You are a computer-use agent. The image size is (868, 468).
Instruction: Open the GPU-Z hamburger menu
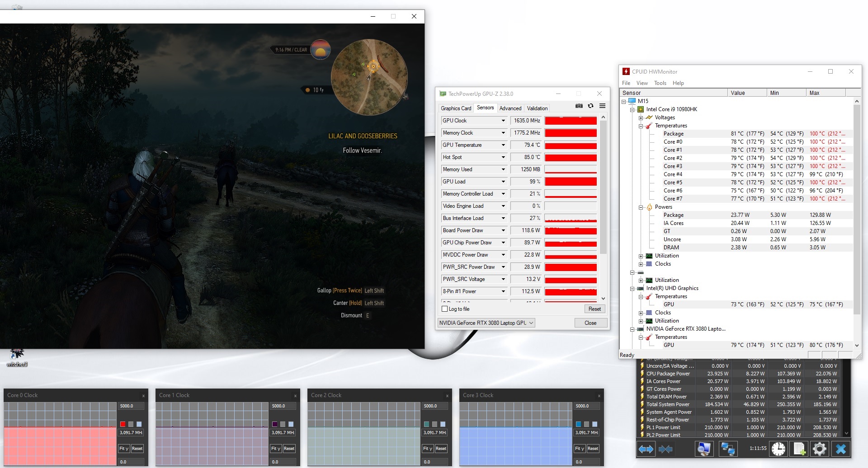[x=602, y=106]
